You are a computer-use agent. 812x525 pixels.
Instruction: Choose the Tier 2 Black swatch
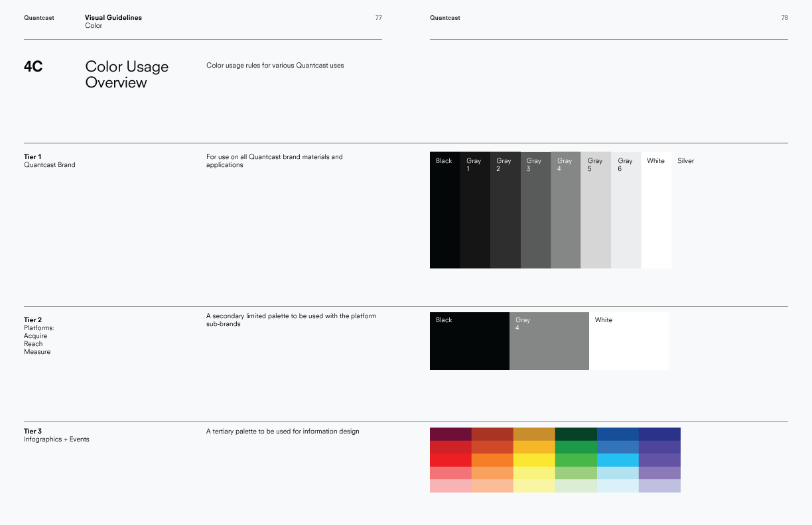click(x=470, y=341)
